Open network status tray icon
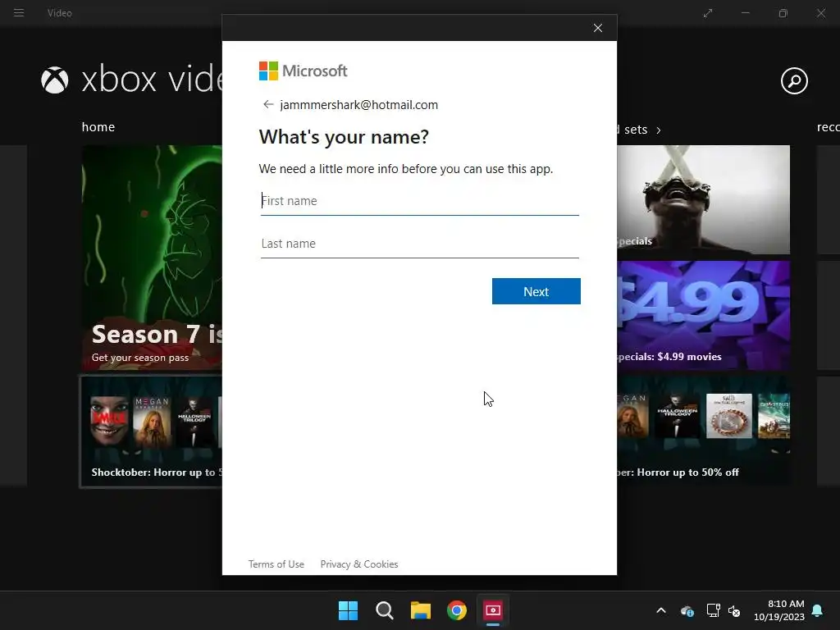840x630 pixels. [x=713, y=610]
